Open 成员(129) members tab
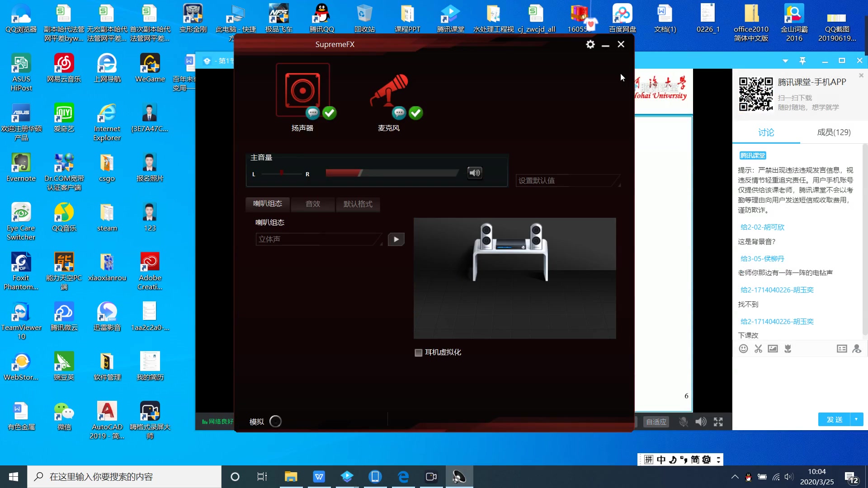 tap(834, 132)
